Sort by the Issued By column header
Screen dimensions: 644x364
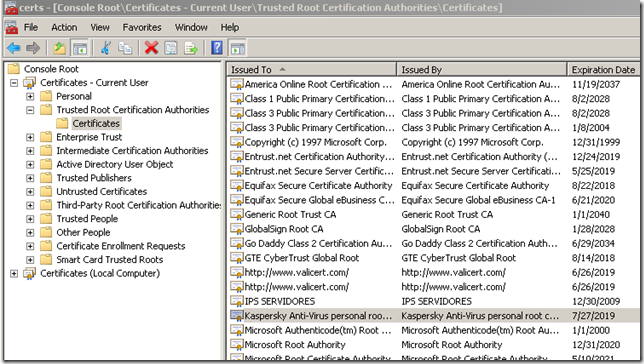482,69
